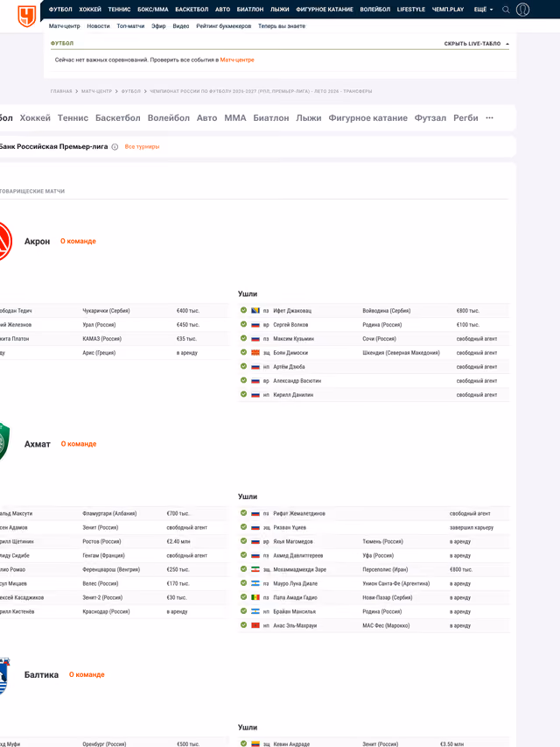Screen dimensions: 560x747
Task: Open the Championat logo home link
Action: [x=26, y=16]
